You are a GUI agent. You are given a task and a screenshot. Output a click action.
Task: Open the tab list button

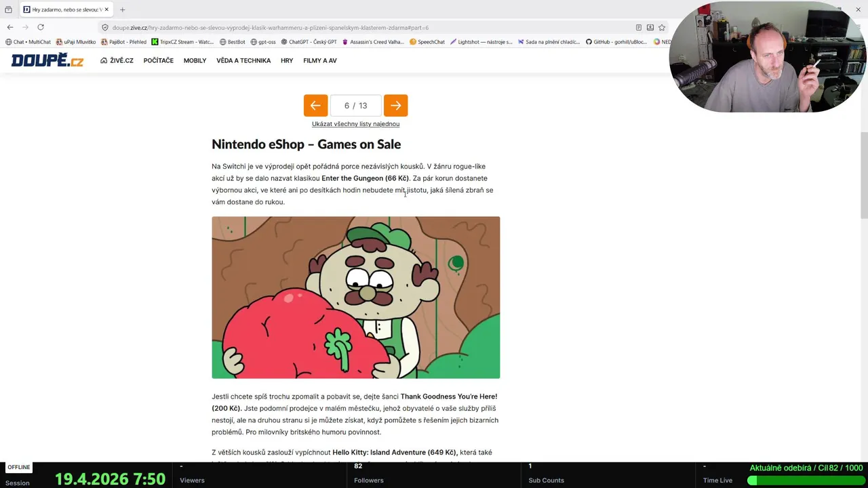(x=8, y=9)
